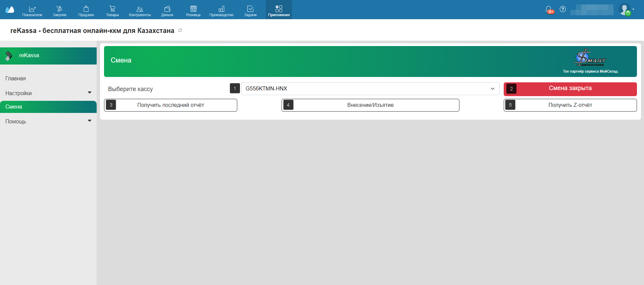Select Главная in the sidebar
Screen dimensions: 644x285
coord(15,78)
